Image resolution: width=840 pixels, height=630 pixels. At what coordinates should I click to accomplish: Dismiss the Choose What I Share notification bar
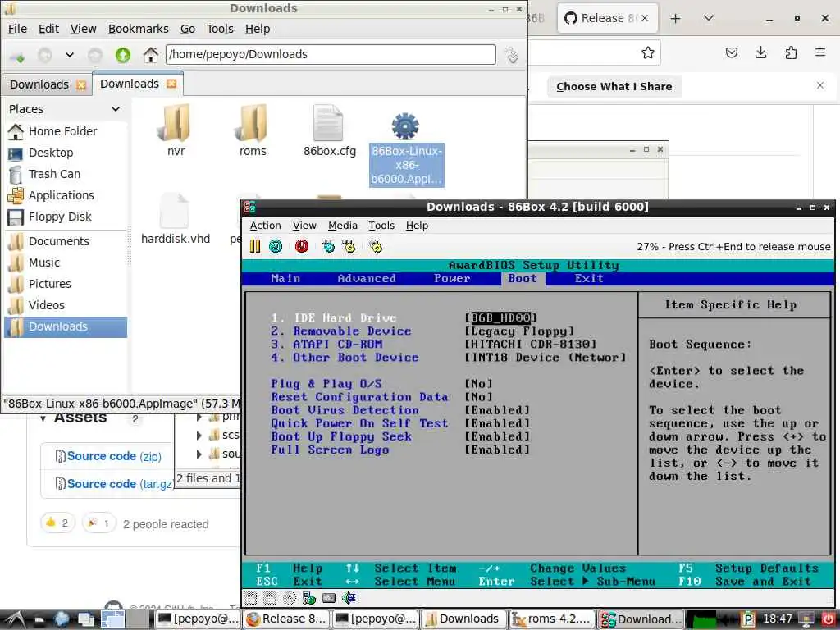click(820, 85)
